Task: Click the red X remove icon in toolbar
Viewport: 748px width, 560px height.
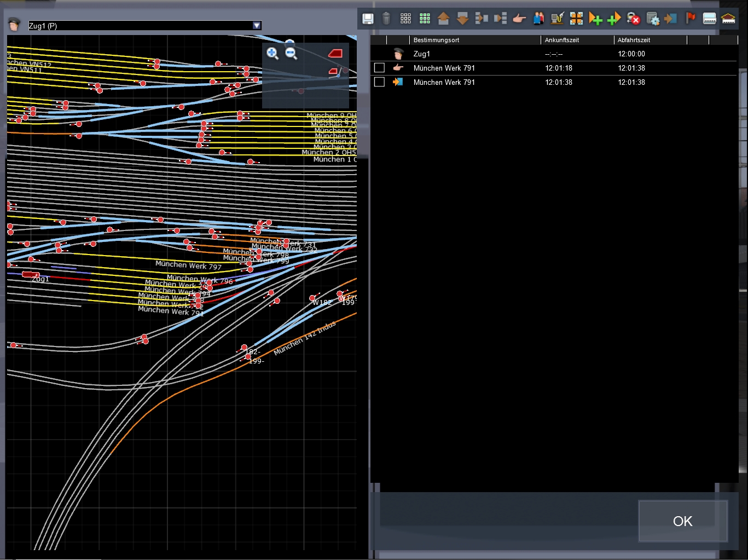Action: [x=633, y=19]
